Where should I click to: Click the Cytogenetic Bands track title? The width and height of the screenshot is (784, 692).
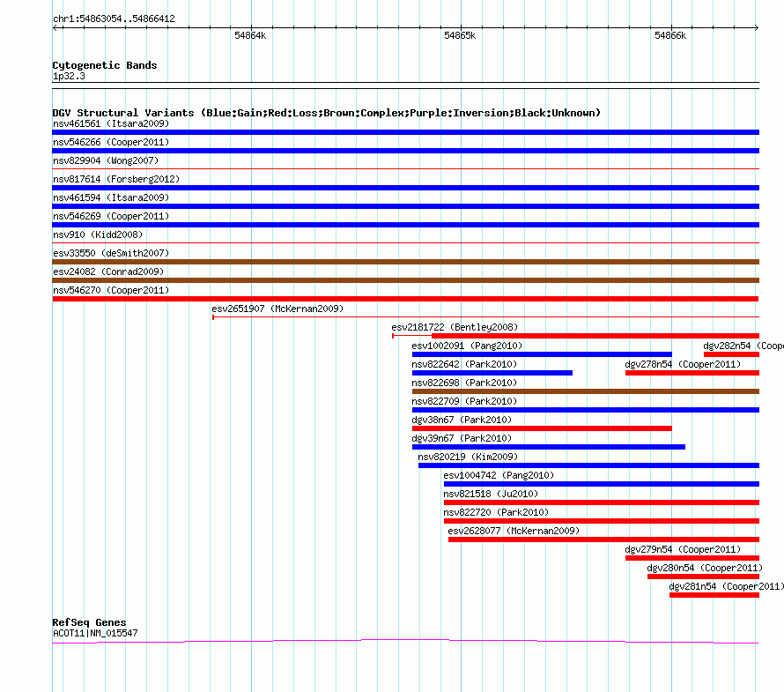105,65
